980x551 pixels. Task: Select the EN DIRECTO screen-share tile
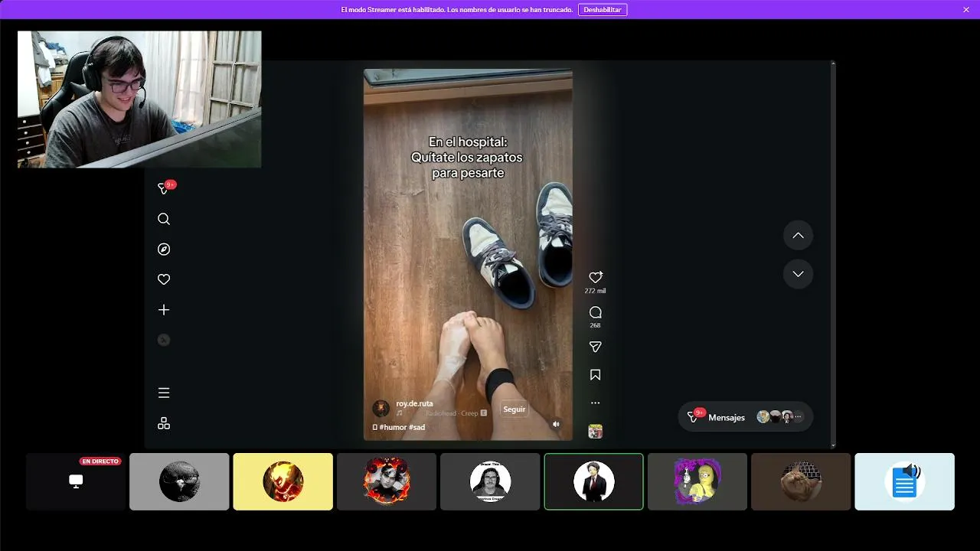pos(76,481)
